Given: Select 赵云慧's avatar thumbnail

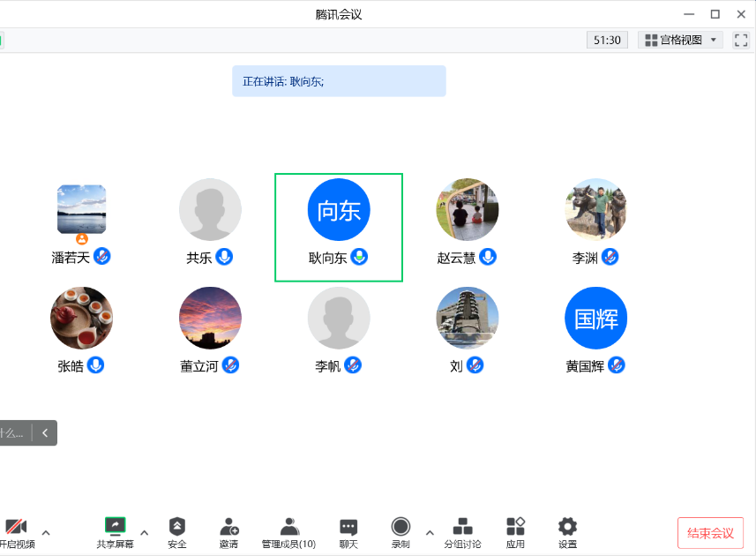Looking at the screenshot, I should click(x=467, y=210).
